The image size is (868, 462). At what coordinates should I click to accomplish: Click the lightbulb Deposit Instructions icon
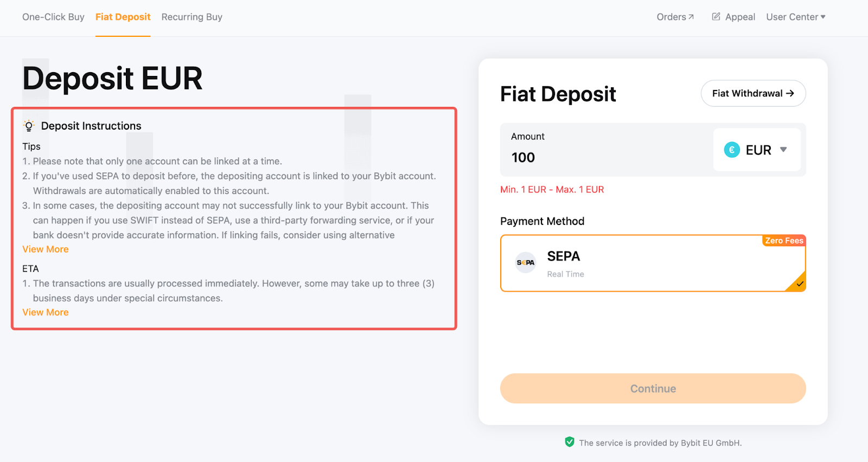click(x=29, y=126)
